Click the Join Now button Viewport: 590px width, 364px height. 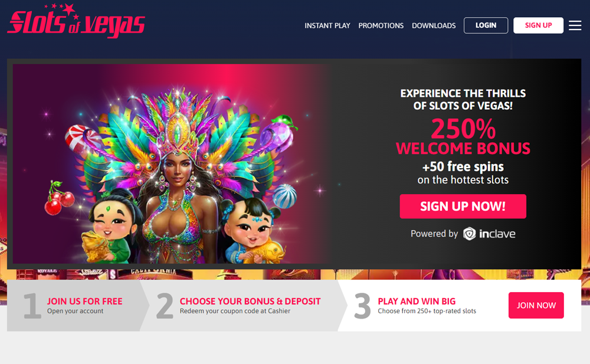[x=536, y=305]
